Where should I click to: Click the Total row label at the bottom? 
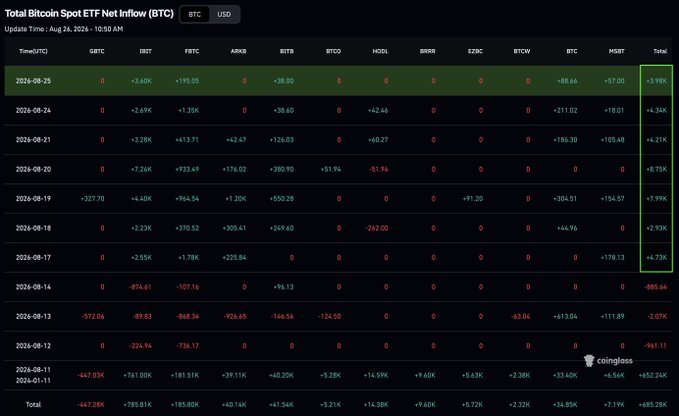pos(33,404)
